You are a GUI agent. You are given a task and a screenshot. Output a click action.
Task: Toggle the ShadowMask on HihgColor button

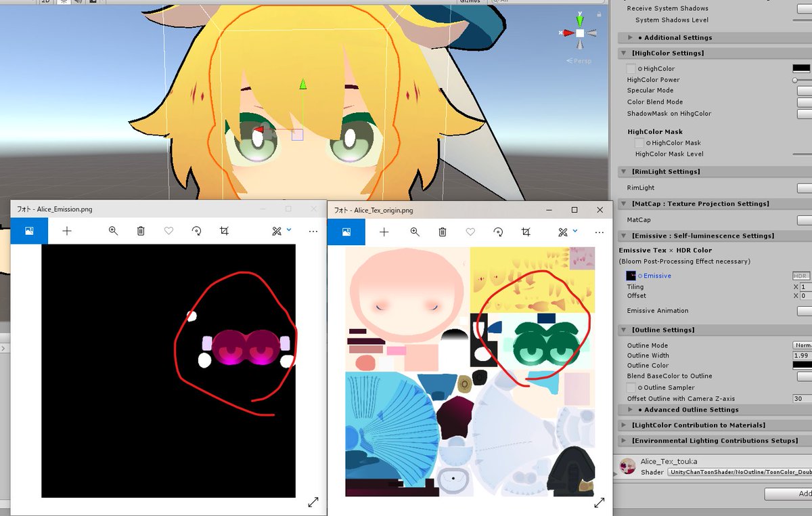pos(805,114)
